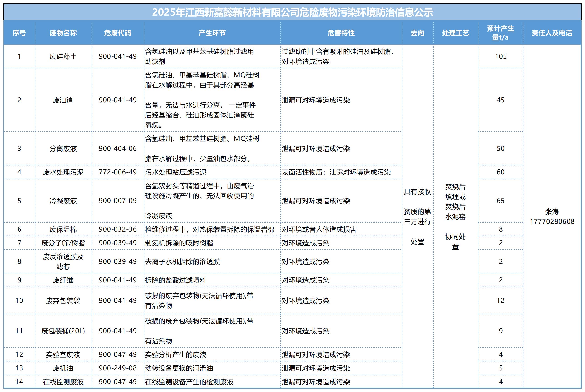585x392 pixels.
Task: Select the 废物名称 column header
Action: pos(63,33)
